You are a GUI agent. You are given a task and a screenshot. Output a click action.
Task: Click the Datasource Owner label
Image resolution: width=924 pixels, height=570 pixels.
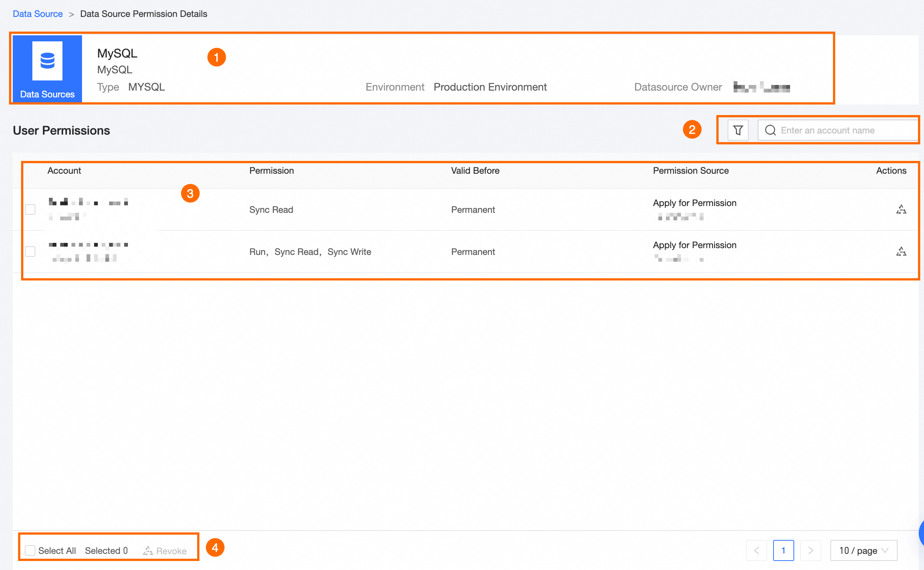tap(678, 87)
